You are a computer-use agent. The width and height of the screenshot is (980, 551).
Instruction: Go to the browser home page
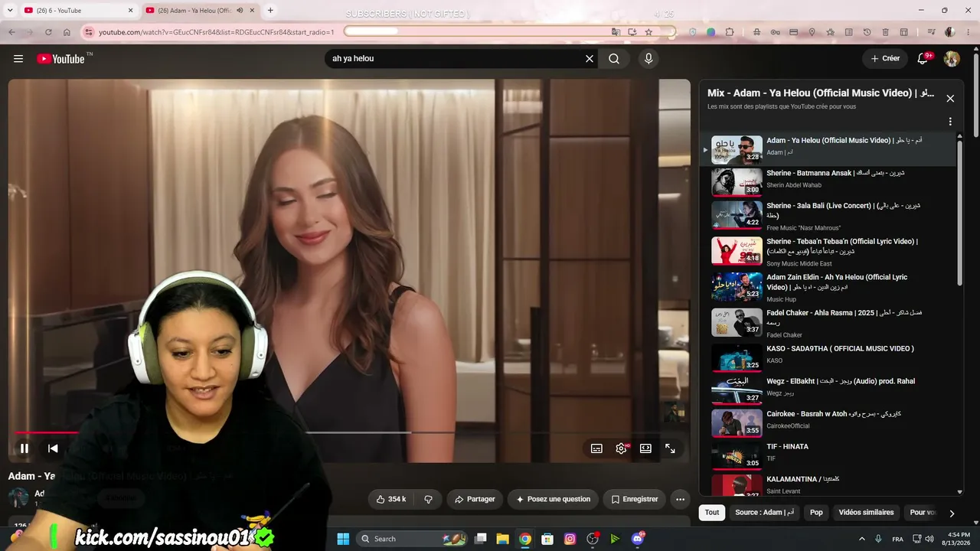(67, 32)
